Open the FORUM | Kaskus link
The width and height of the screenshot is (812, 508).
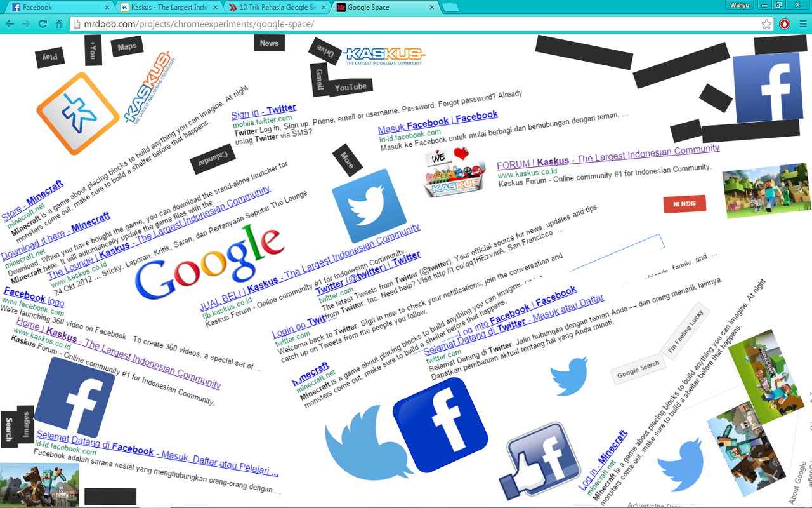pyautogui.click(x=608, y=156)
